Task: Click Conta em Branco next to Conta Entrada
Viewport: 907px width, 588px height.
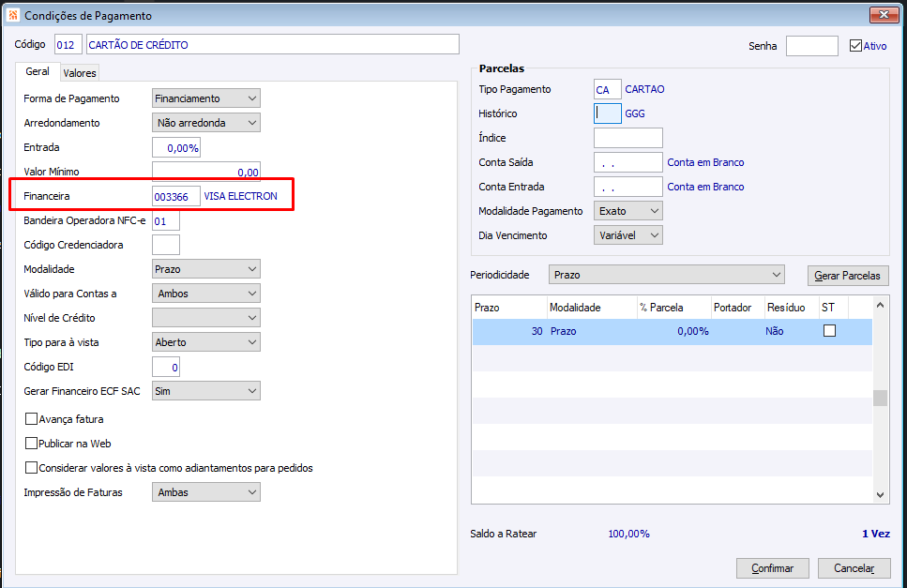Action: 705,187
